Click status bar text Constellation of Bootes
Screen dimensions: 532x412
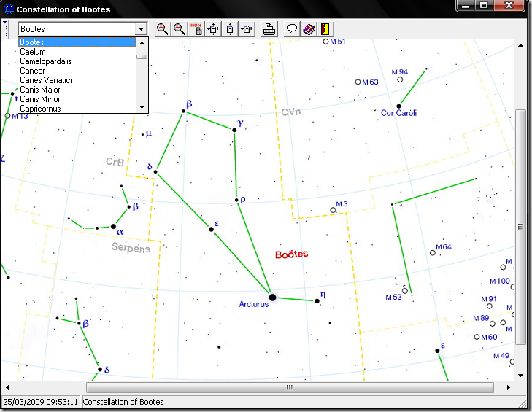click(x=123, y=402)
